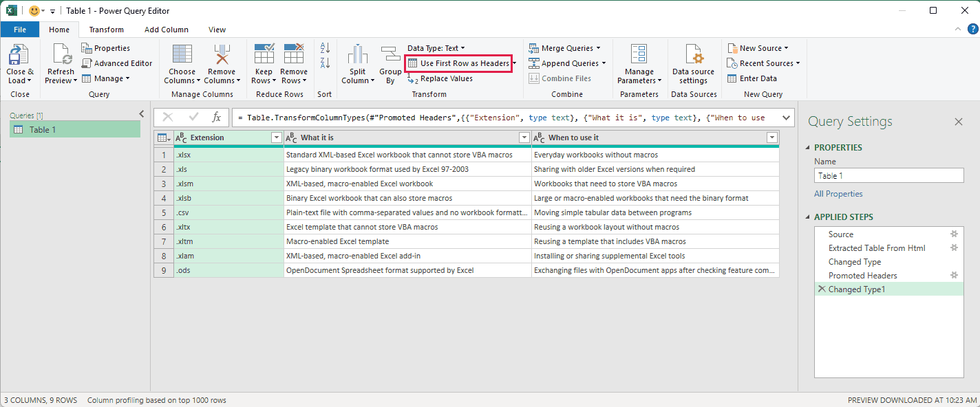Click the smiley feedback icon in the title bar
The image size is (980, 407).
pos(34,11)
